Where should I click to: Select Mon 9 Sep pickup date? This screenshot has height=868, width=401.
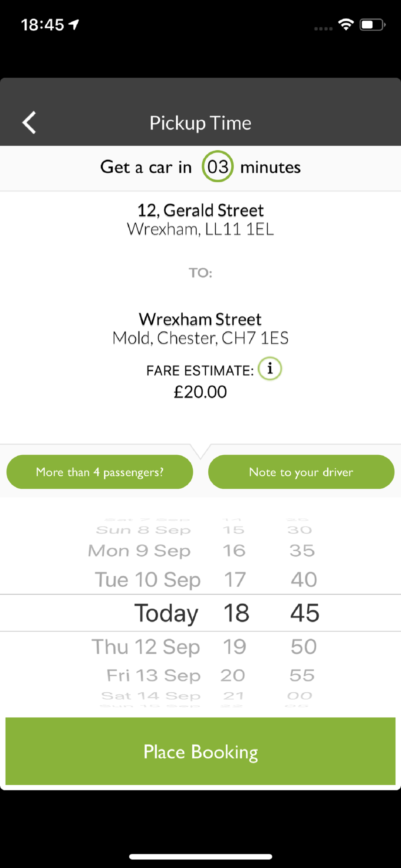pos(139,551)
